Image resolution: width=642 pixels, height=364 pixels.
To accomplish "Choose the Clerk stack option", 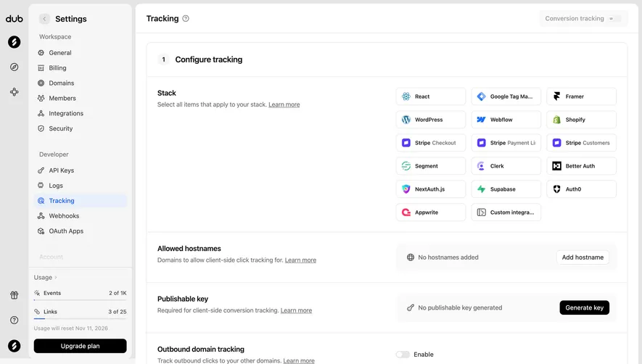I will point(506,166).
